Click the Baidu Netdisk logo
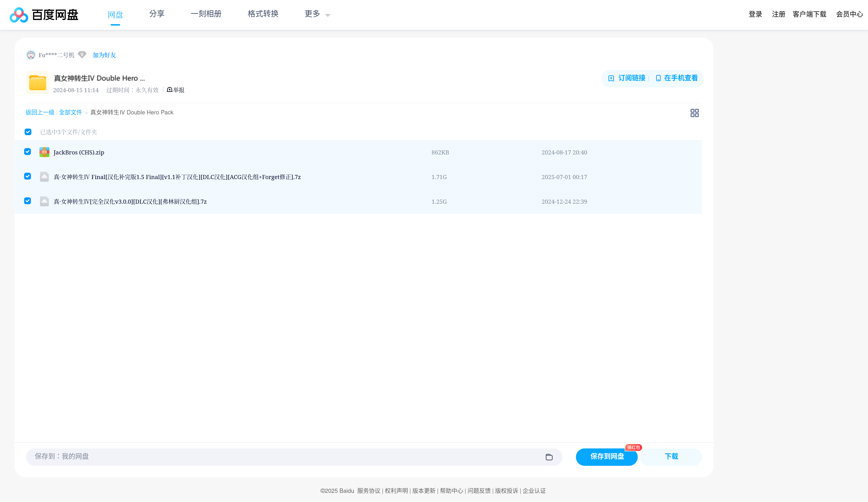The width and height of the screenshot is (868, 502). 44,15
